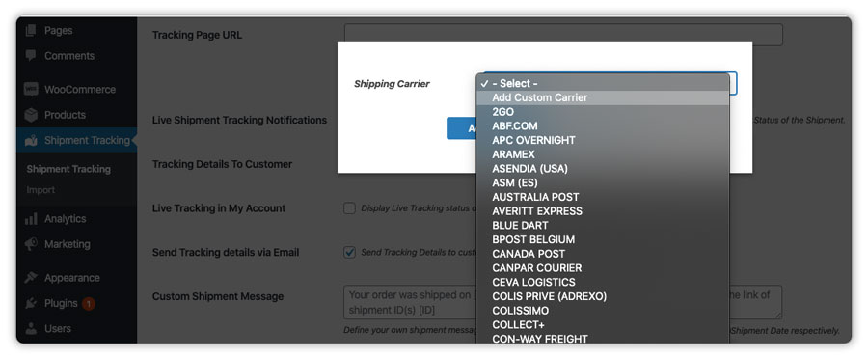This screenshot has height=358, width=868.
Task: Click the Plugins plug icon
Action: (x=31, y=303)
